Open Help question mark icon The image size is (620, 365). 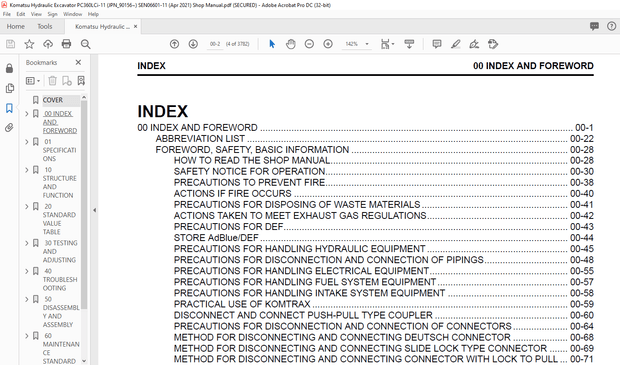[x=611, y=26]
